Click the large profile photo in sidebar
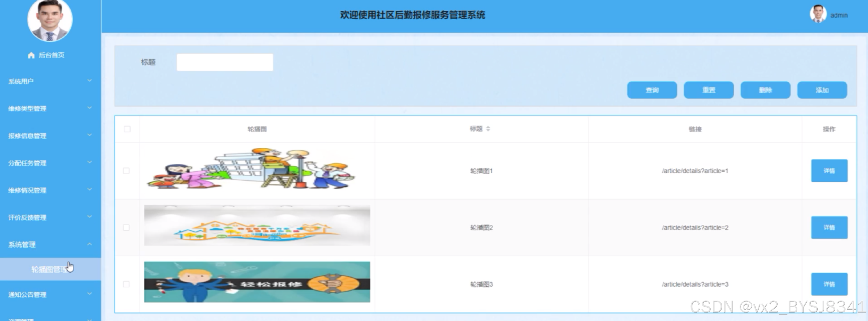Viewport: 868px width, 321px height. (50, 20)
